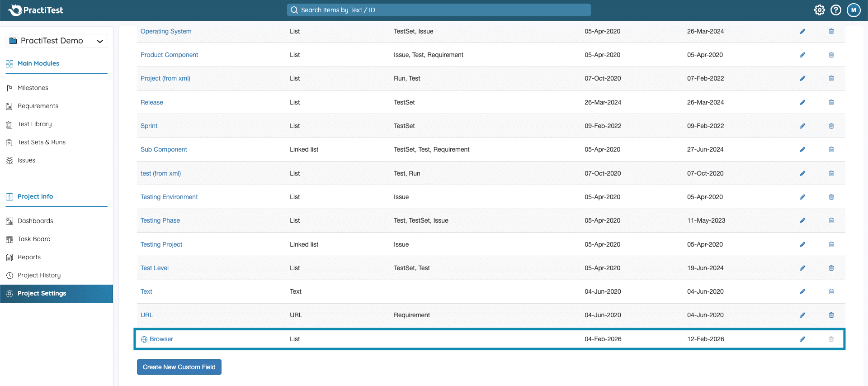Delete the Test Level field trash icon

click(831, 268)
